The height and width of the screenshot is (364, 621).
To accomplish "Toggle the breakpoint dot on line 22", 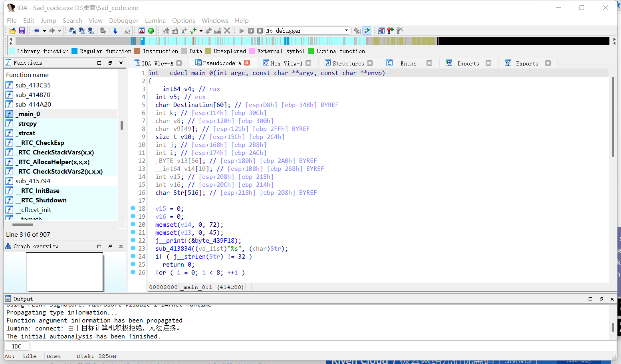I will 133,240.
